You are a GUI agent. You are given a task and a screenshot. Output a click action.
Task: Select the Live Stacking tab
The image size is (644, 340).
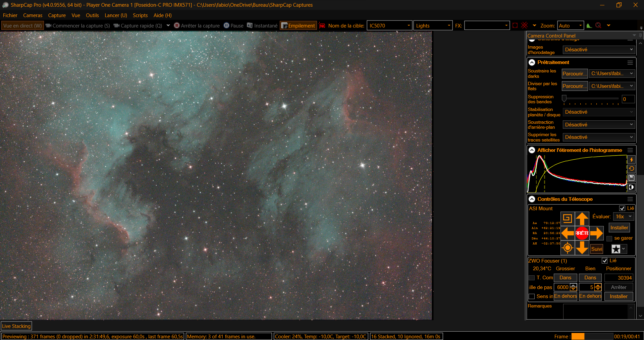[x=16, y=326]
